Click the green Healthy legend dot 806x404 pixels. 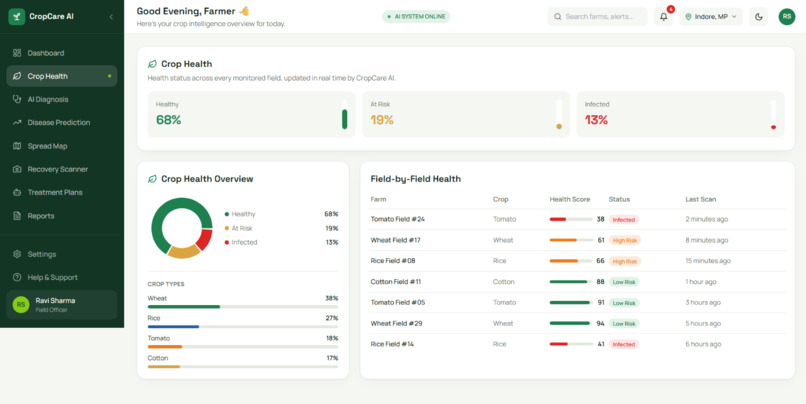(x=227, y=214)
